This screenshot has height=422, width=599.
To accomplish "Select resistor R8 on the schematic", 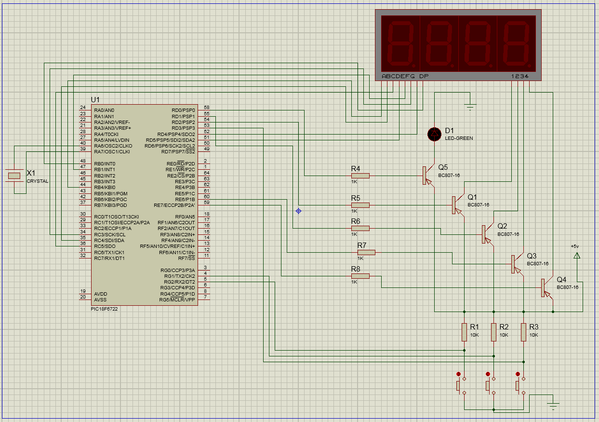I will 360,276.
